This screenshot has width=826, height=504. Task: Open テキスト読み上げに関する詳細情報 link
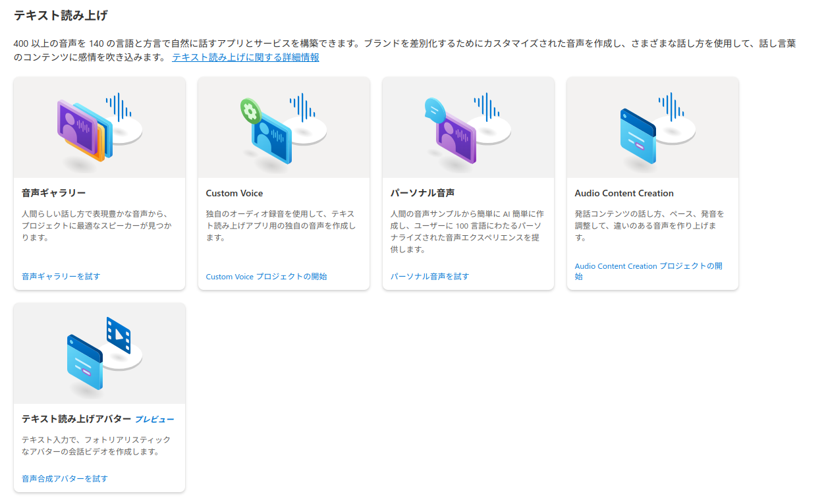pos(246,57)
